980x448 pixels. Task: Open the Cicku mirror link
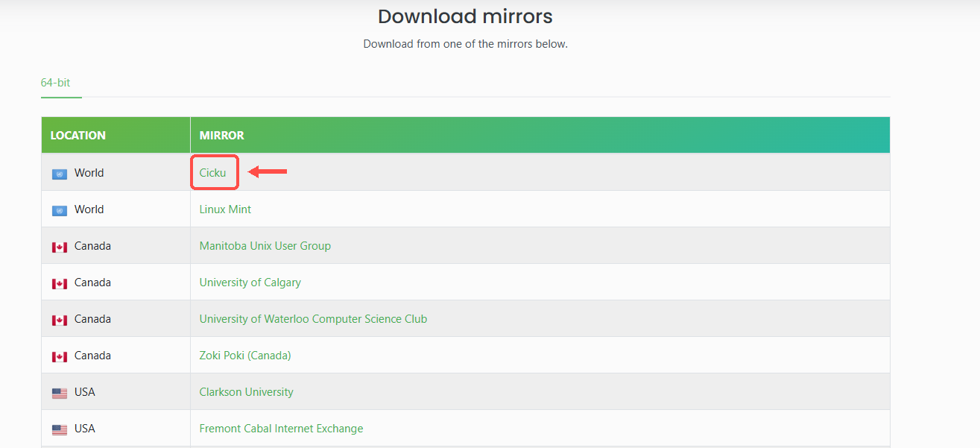[212, 173]
